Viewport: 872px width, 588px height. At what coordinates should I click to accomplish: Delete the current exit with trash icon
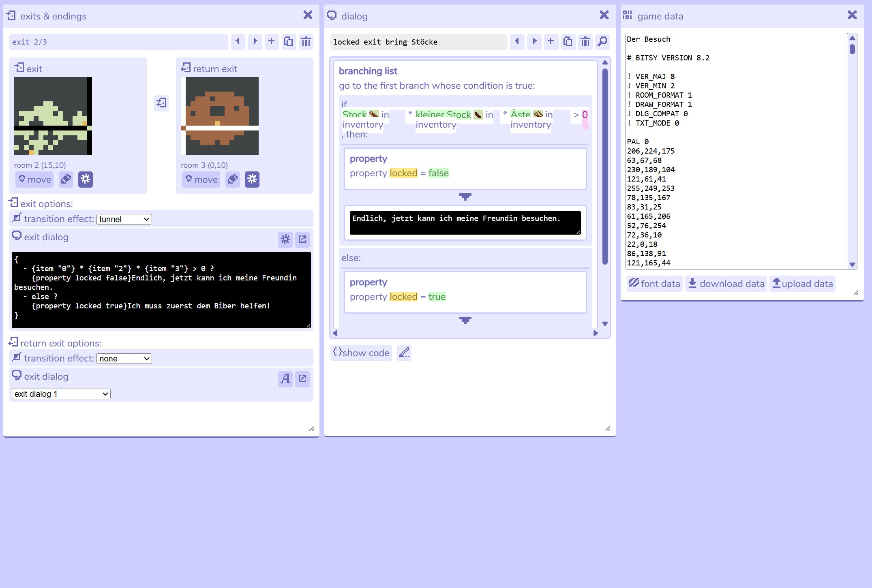click(306, 42)
